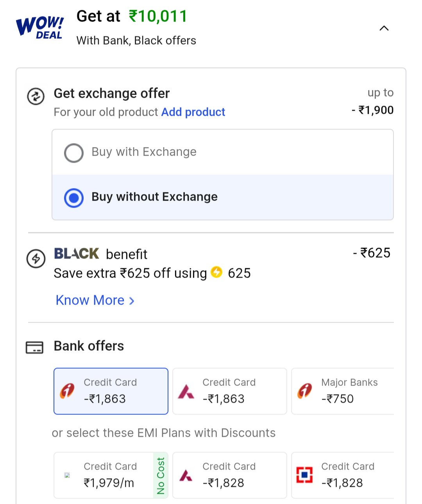Choose Major Banks -₹750 offer
The image size is (422, 504).
343,391
